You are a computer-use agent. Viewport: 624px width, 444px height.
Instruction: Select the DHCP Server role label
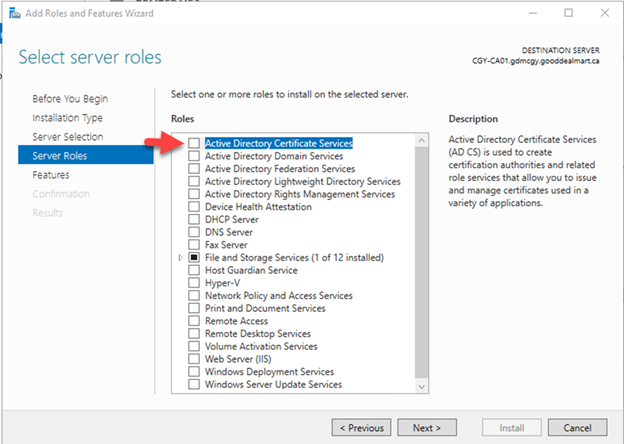pyautogui.click(x=232, y=219)
